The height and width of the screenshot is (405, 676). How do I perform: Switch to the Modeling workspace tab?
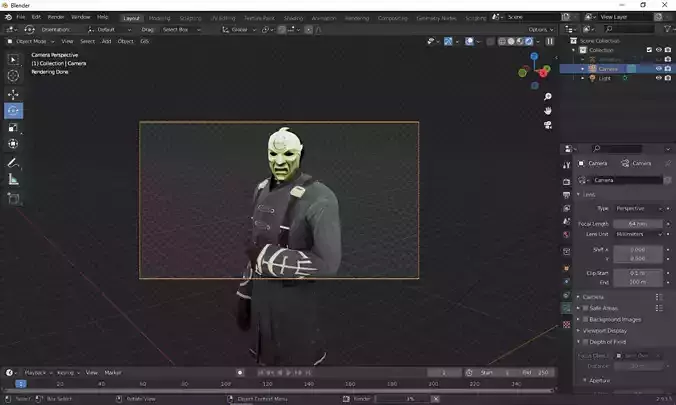[160, 18]
